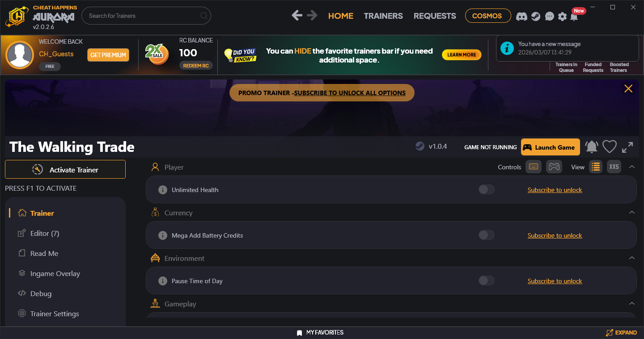The height and width of the screenshot is (339, 644).
Task: Open the Discord icon in header
Action: point(521,17)
